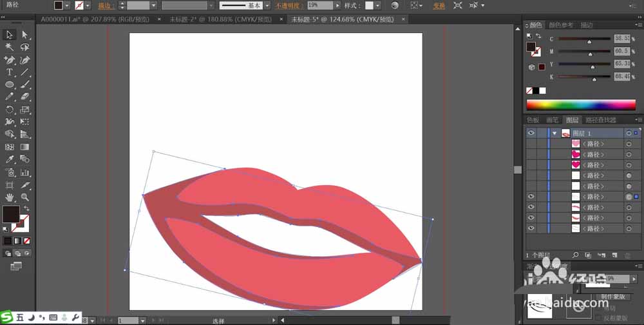Pick the Rotate tool
The height and width of the screenshot is (325, 644).
(x=10, y=110)
